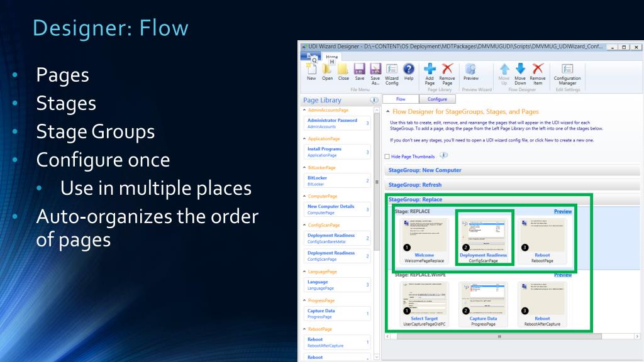Enable Hide Page Thumbnails checkbox
Image resolution: width=644 pixels, height=362 pixels.
coord(387,156)
